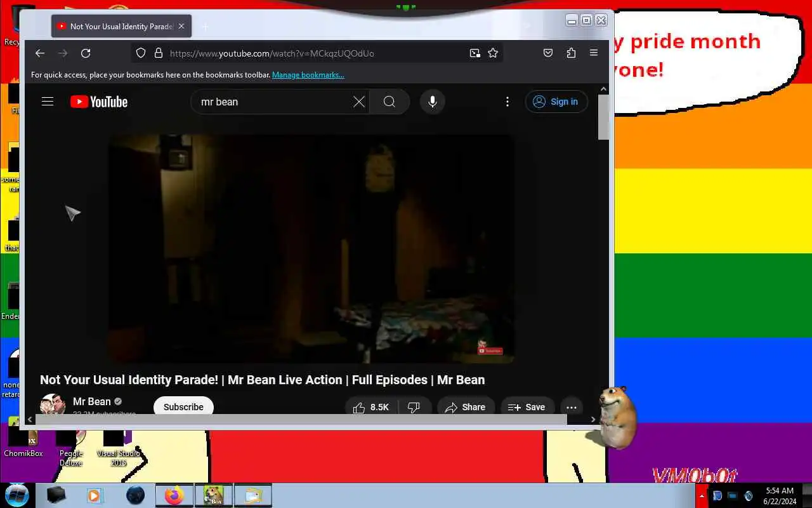Bookmark this page with the star
Image resolution: width=812 pixels, height=508 pixels.
(x=493, y=53)
